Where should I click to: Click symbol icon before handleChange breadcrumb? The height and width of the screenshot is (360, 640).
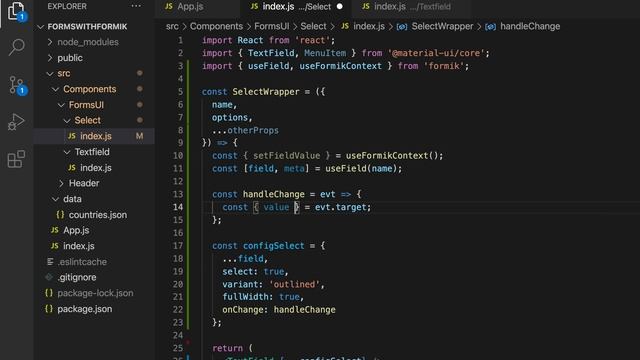[491, 27]
